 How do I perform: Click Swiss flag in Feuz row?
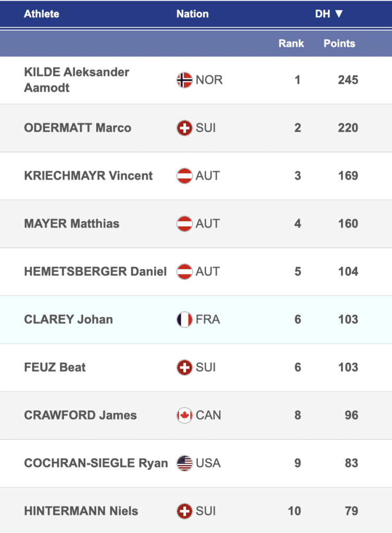(184, 367)
